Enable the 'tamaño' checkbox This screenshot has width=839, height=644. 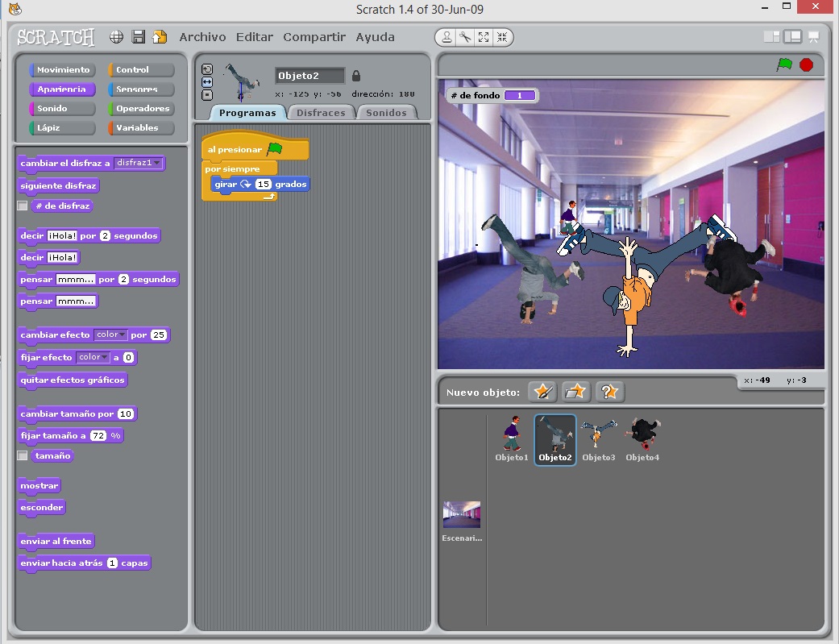(x=23, y=455)
